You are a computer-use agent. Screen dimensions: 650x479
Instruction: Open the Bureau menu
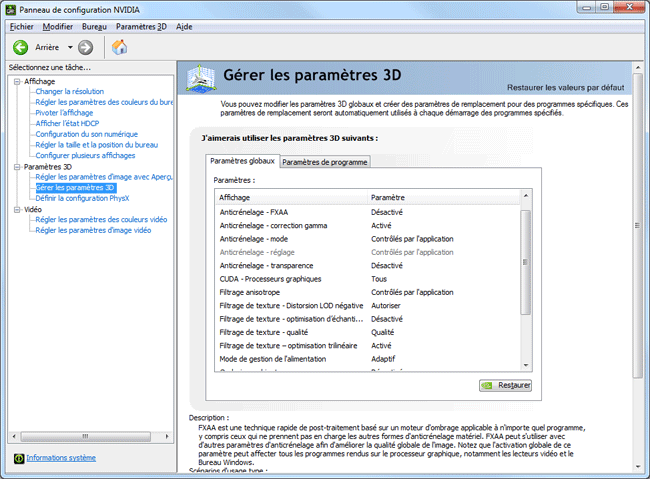click(95, 26)
